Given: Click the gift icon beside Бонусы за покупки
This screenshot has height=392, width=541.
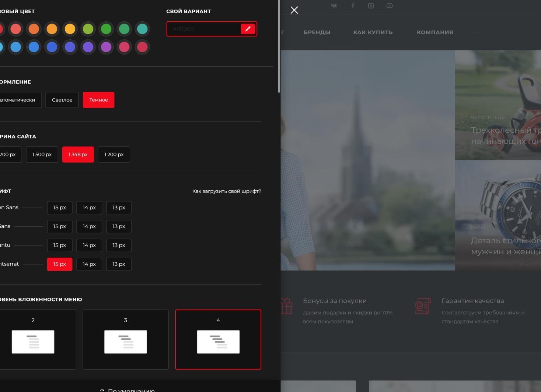Looking at the screenshot, I should point(286,306).
